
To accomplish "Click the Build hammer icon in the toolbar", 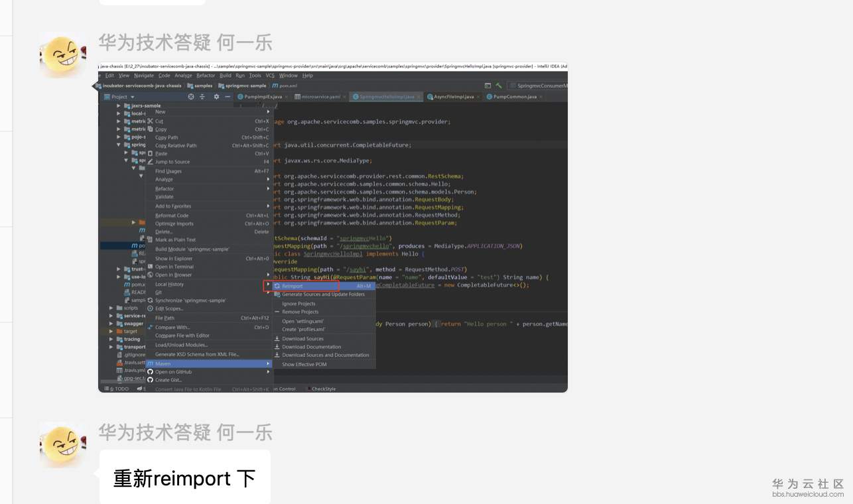I will (499, 86).
